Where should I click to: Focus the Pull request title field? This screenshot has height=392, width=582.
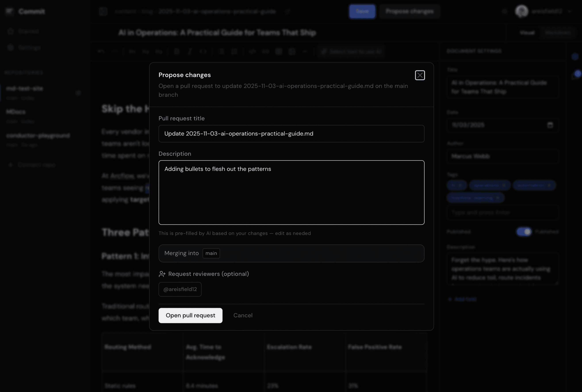pos(291,133)
